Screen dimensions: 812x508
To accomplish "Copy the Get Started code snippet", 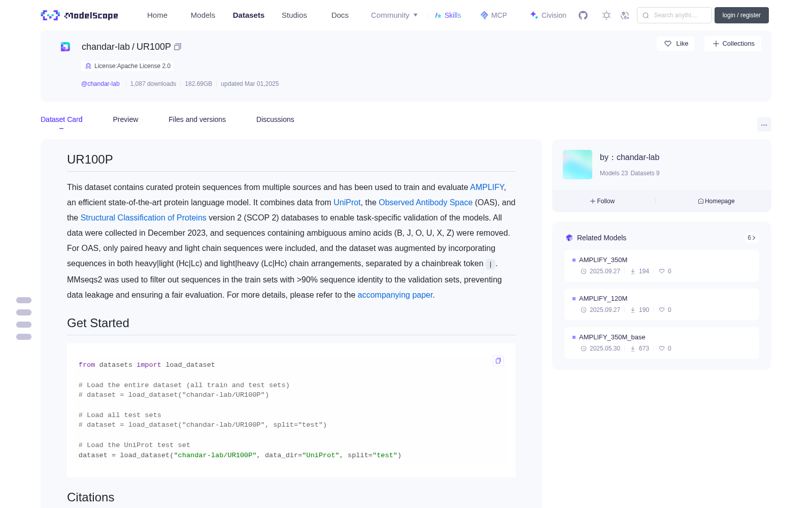I will click(x=498, y=361).
